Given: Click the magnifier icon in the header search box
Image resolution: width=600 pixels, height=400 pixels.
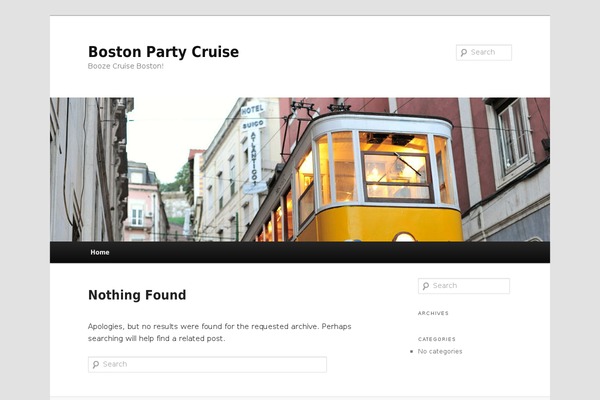Looking at the screenshot, I should (464, 52).
